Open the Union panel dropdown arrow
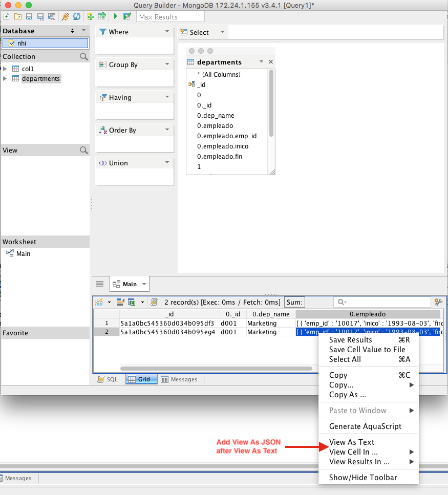448x495 pixels. coord(167,162)
